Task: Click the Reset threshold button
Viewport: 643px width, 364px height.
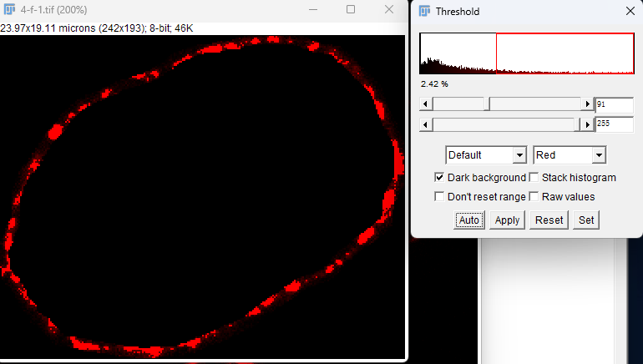Action: point(549,220)
